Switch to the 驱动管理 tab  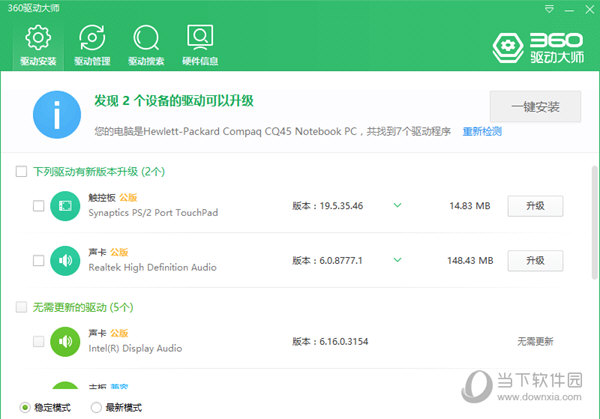[x=92, y=45]
